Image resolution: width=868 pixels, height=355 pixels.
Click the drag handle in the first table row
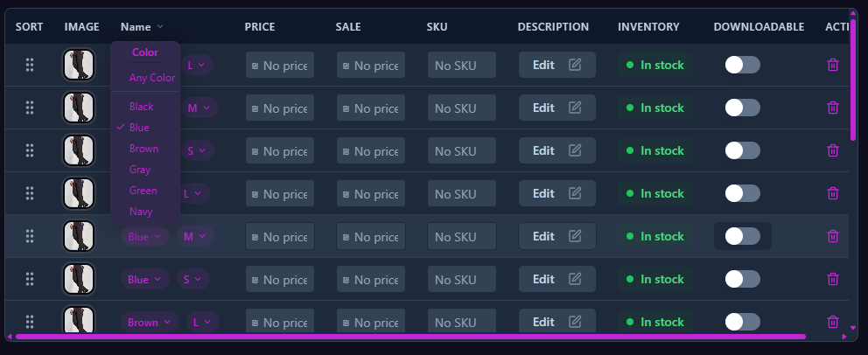[30, 65]
